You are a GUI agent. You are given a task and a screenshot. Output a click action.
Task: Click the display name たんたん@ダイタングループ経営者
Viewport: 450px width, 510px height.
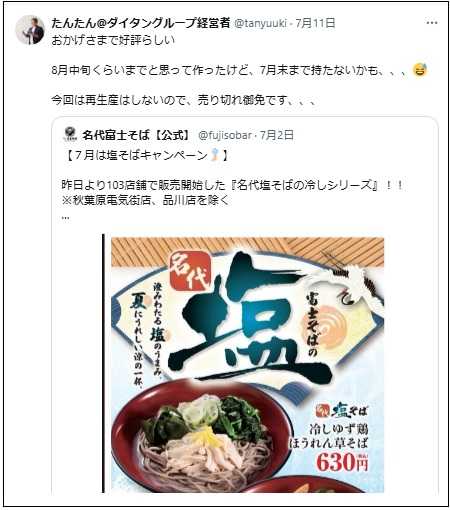[141, 23]
